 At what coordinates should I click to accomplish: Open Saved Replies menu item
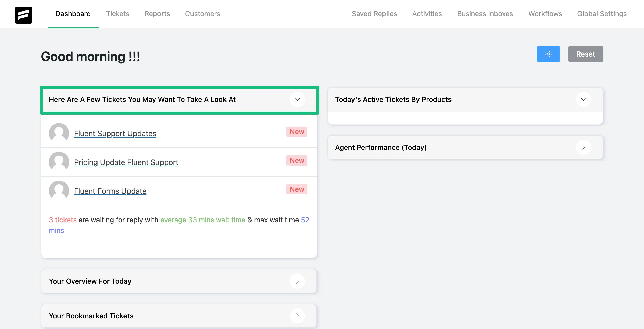[x=374, y=14]
